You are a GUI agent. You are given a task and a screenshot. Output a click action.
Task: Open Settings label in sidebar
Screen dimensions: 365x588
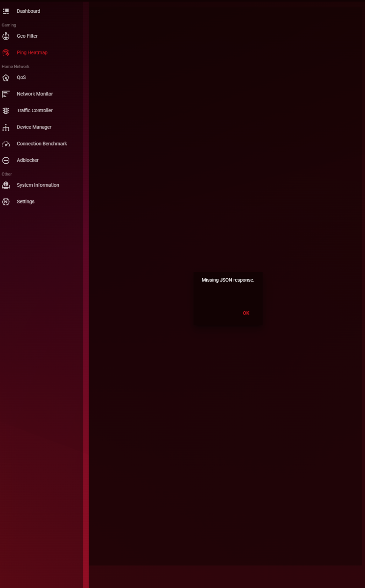pyautogui.click(x=25, y=202)
